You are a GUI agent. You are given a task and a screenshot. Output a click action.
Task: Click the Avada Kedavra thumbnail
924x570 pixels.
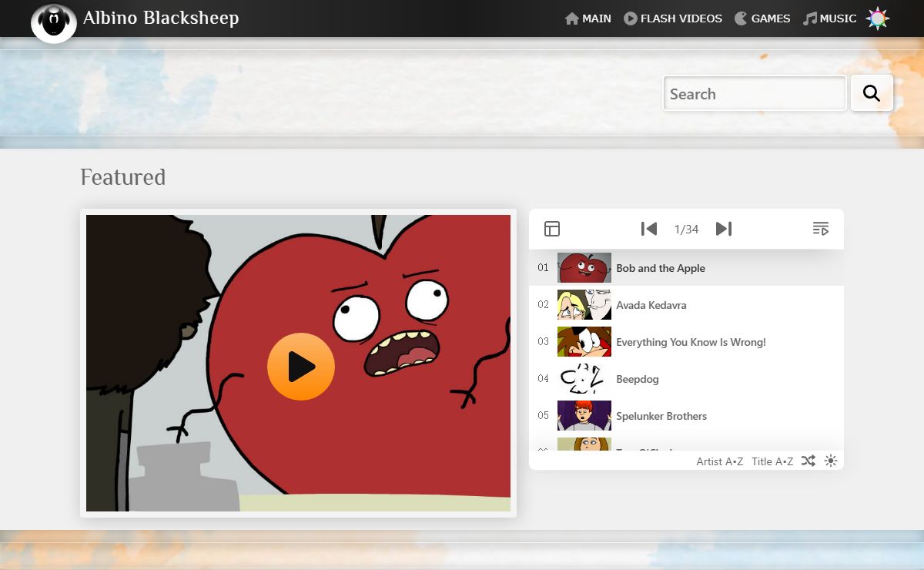click(x=584, y=305)
